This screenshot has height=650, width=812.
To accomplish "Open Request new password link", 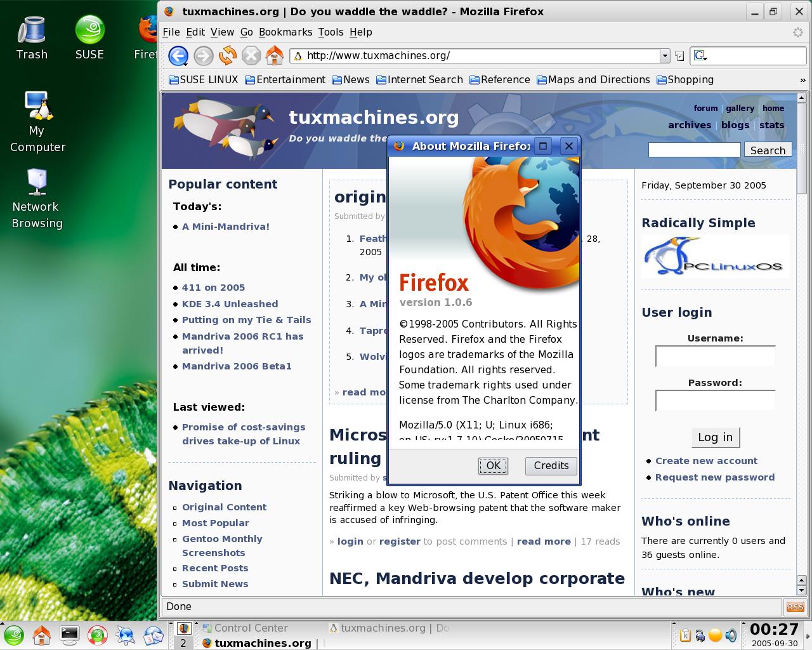I will click(x=715, y=477).
